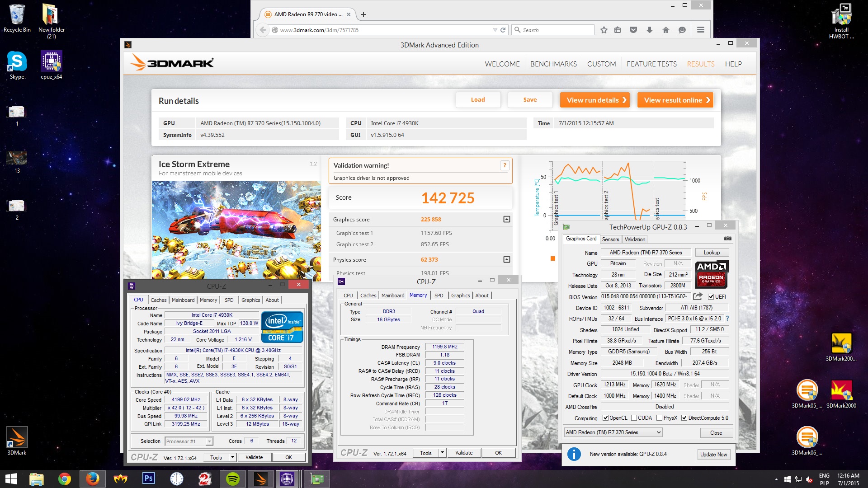Open the Tools dropdown arrow in the CPU-Z Memory window
Screen dimensions: 868x488
pyautogui.click(x=442, y=453)
